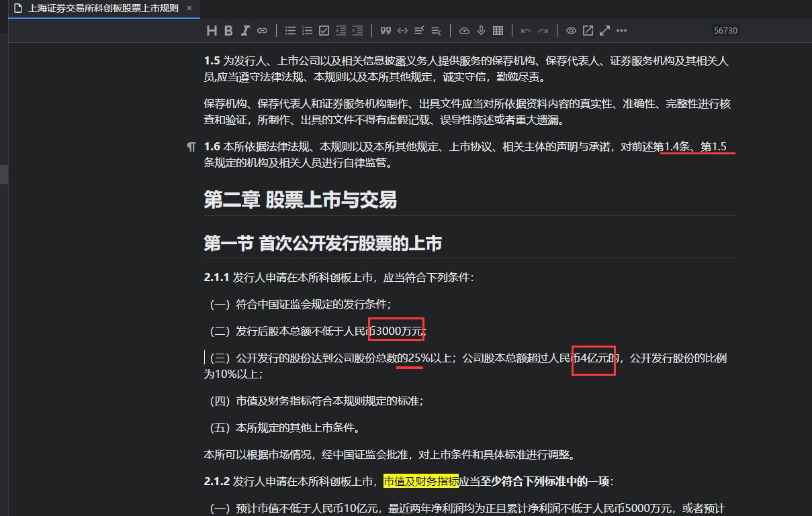Outdent the current list item

(341, 30)
